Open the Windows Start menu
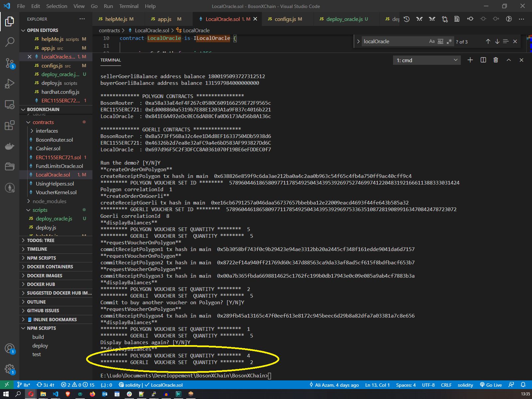The image size is (532, 399). coord(6,394)
